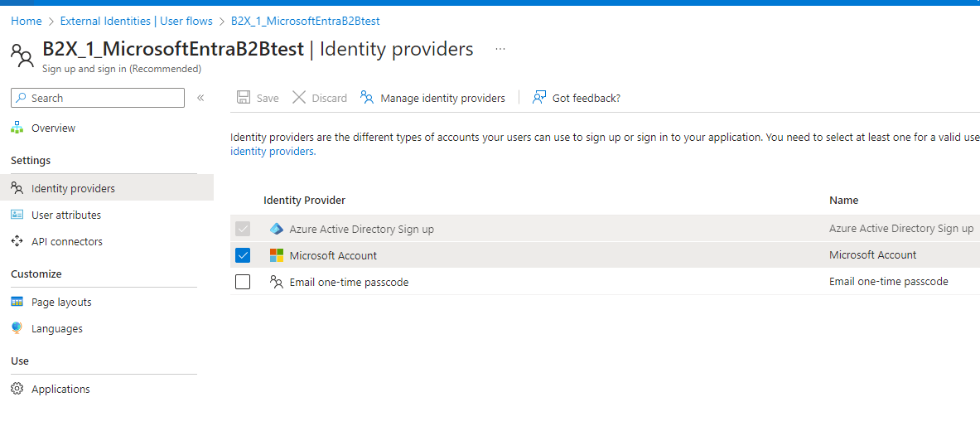Click the Manage identity providers people icon

point(367,98)
